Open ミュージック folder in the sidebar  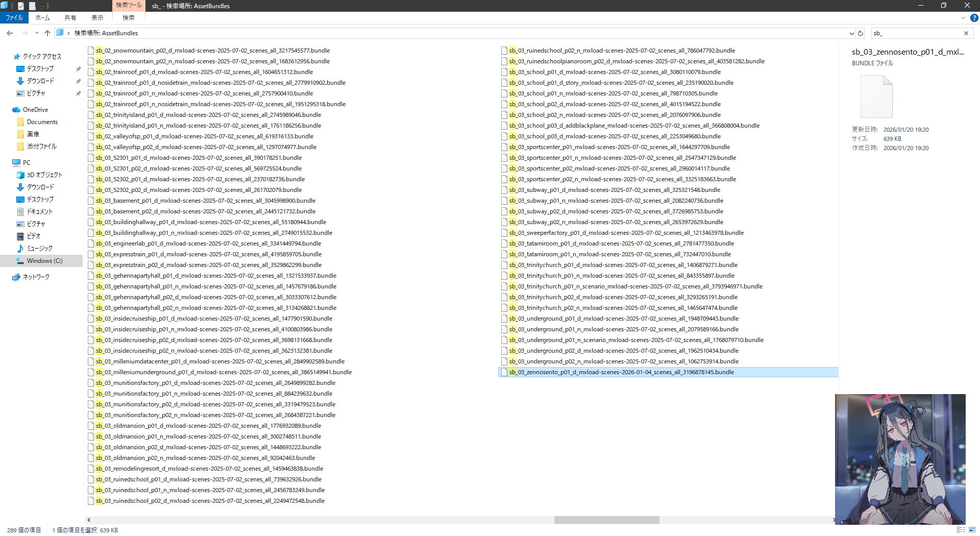pyautogui.click(x=39, y=249)
